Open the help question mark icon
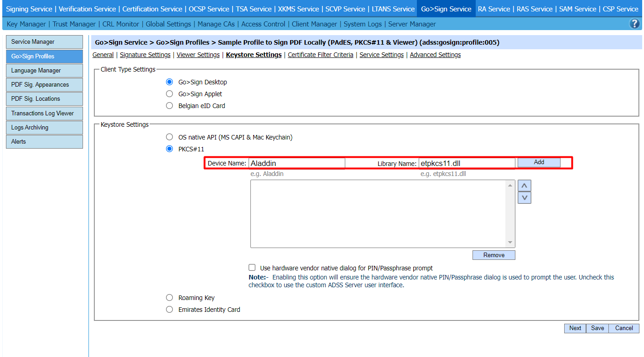The width and height of the screenshot is (644, 357). tap(634, 24)
